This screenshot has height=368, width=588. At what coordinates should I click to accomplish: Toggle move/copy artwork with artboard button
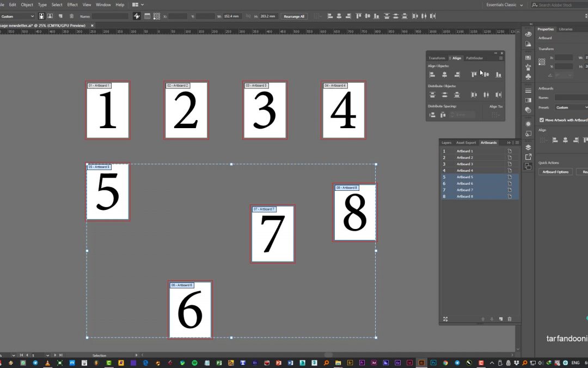tap(137, 16)
